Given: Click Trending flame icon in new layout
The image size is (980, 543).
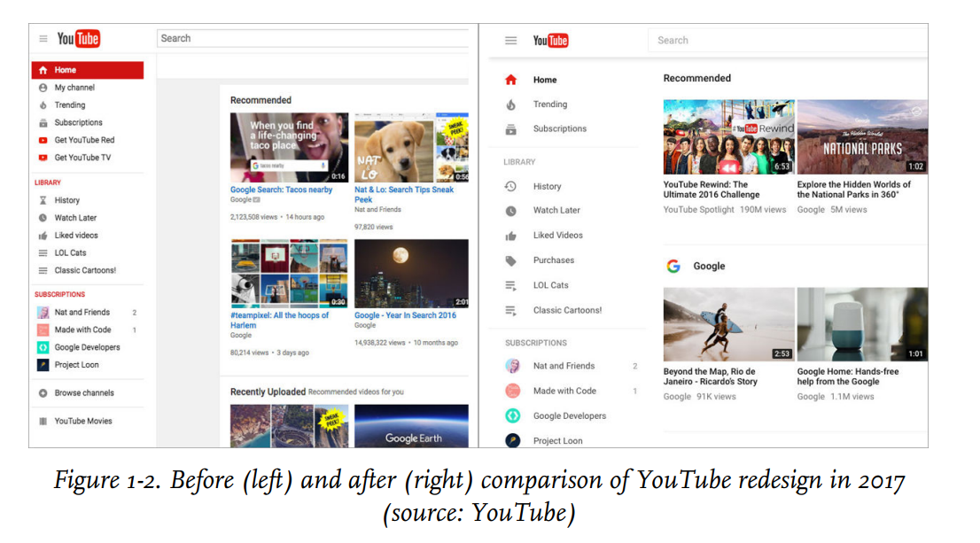Looking at the screenshot, I should (510, 105).
